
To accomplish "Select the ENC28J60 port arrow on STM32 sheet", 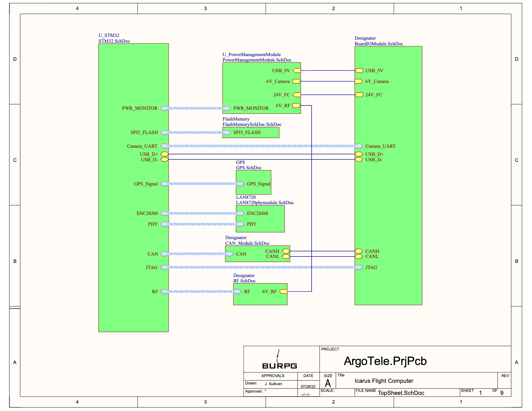I will (x=165, y=213).
